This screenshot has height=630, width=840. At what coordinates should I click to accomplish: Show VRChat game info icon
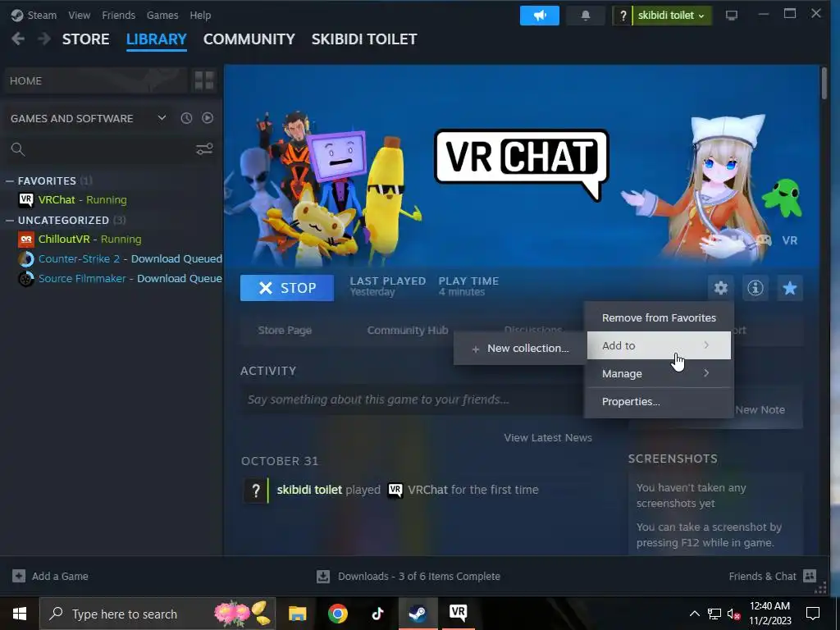(x=756, y=288)
